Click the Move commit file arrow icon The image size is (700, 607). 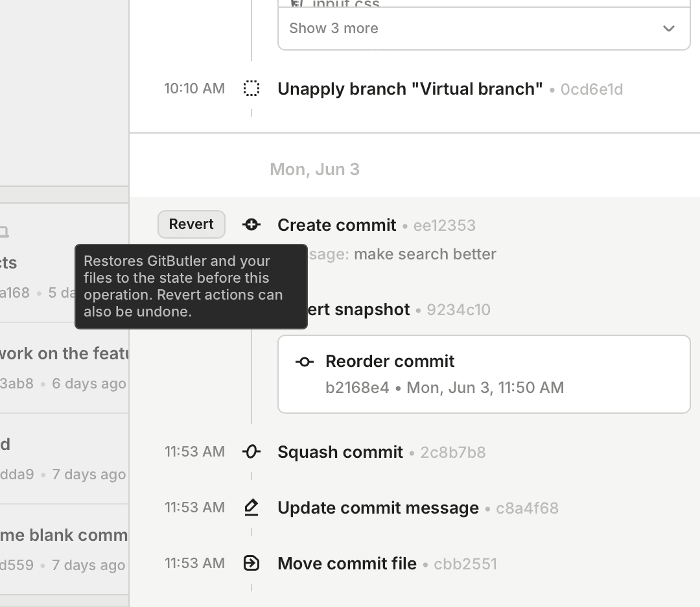pyautogui.click(x=251, y=564)
